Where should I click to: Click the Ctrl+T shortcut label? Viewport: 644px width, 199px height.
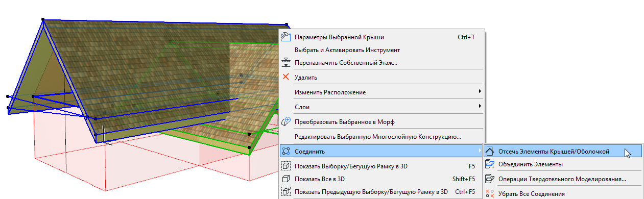466,37
